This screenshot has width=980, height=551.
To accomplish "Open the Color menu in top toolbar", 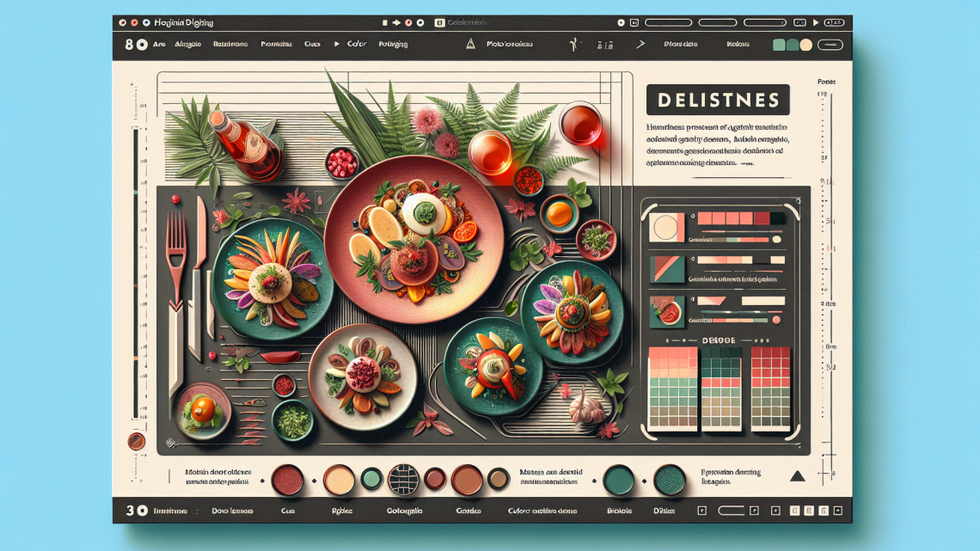I will tap(356, 43).
